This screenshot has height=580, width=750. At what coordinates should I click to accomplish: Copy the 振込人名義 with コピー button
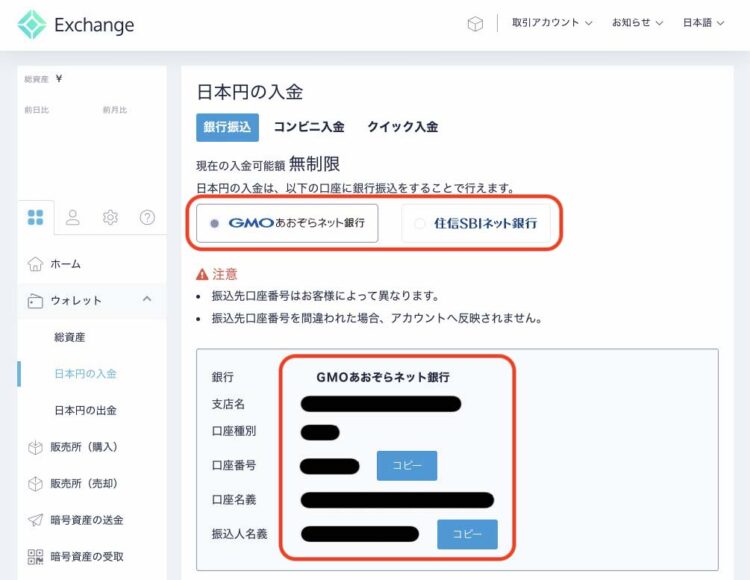click(467, 534)
